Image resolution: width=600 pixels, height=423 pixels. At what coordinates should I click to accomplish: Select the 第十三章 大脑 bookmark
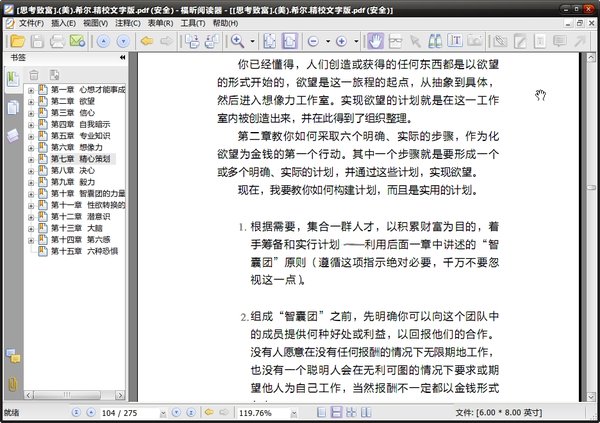pyautogui.click(x=77, y=228)
